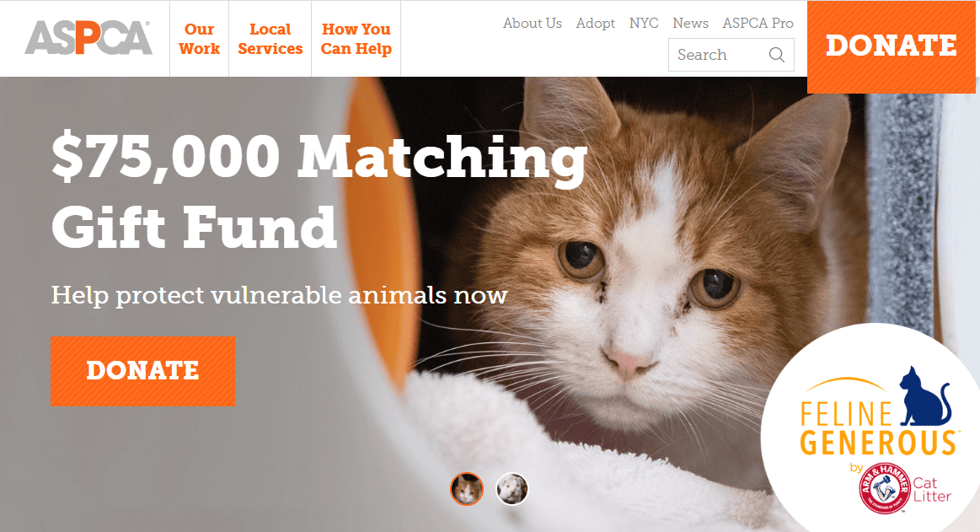The height and width of the screenshot is (532, 980).
Task: Click the search magnifier icon
Action: 776,55
